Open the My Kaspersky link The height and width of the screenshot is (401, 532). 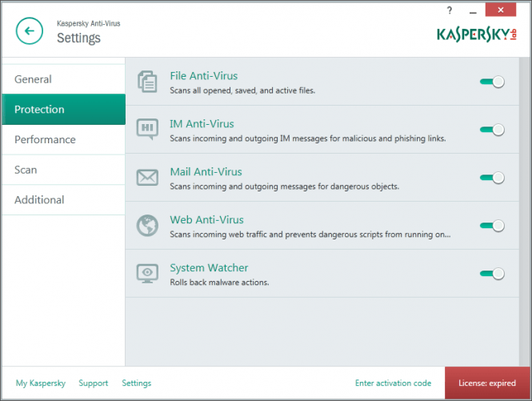coord(41,383)
